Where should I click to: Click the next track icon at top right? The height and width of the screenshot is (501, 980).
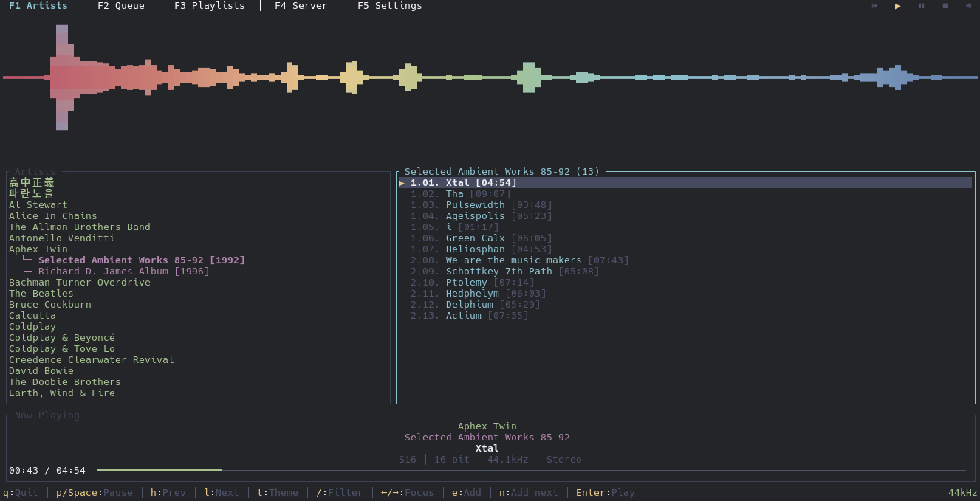pos(969,6)
